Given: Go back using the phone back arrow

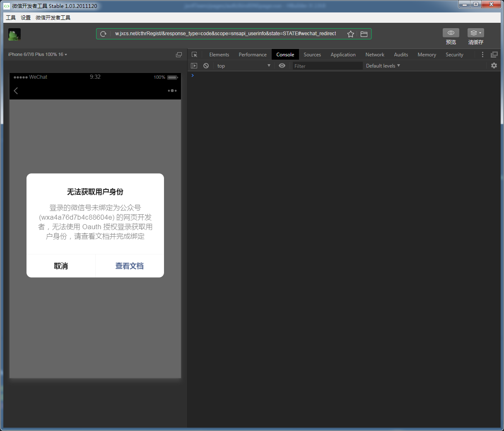Looking at the screenshot, I should [x=16, y=91].
